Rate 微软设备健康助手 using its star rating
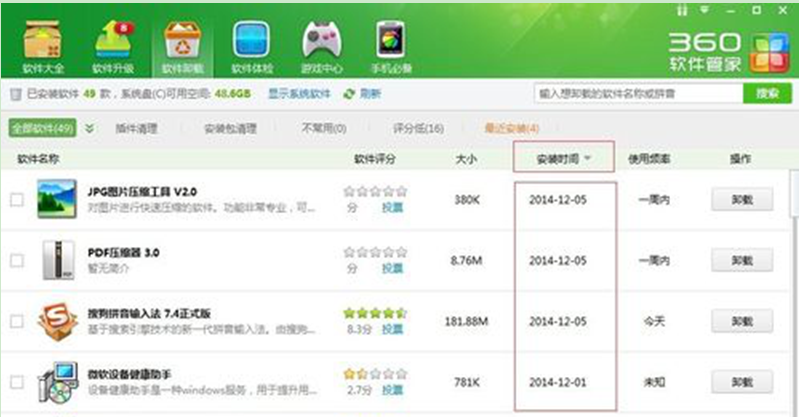 tap(373, 373)
